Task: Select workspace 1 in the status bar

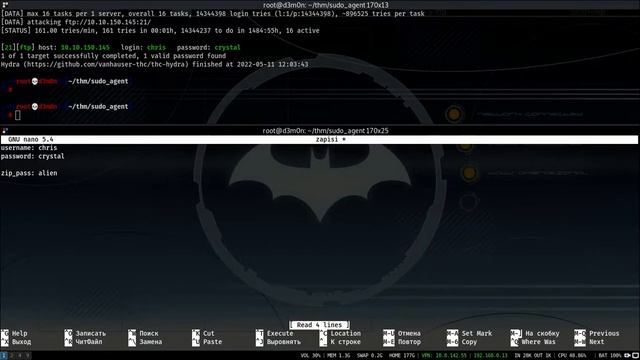Action: tap(4, 356)
